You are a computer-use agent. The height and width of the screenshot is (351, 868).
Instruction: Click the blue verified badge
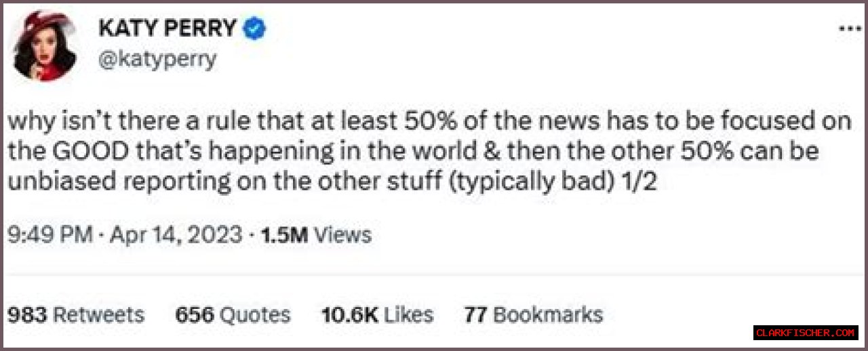[255, 28]
